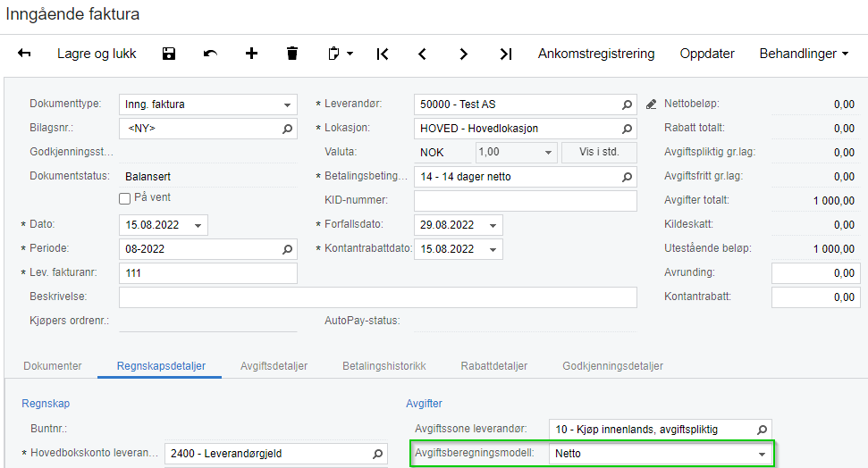The image size is (868, 468).
Task: Open the Kontantrabattdato date picker dropdown
Action: pos(493,249)
